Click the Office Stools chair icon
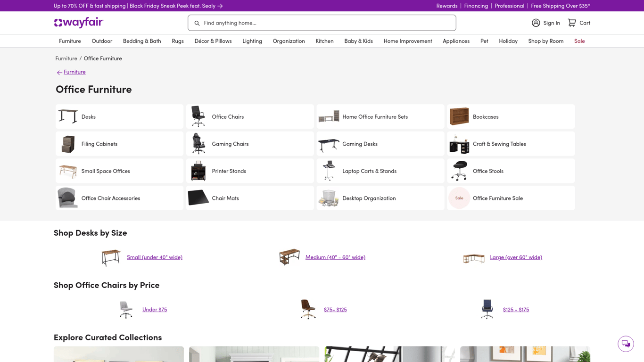Viewport: 644px width, 362px height. [x=459, y=171]
